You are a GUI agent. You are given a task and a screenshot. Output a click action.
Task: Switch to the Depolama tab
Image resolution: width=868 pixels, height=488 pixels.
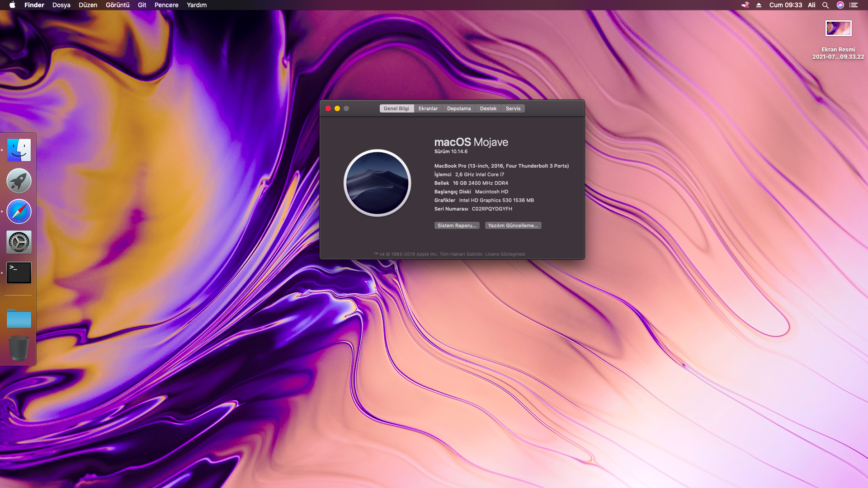459,108
